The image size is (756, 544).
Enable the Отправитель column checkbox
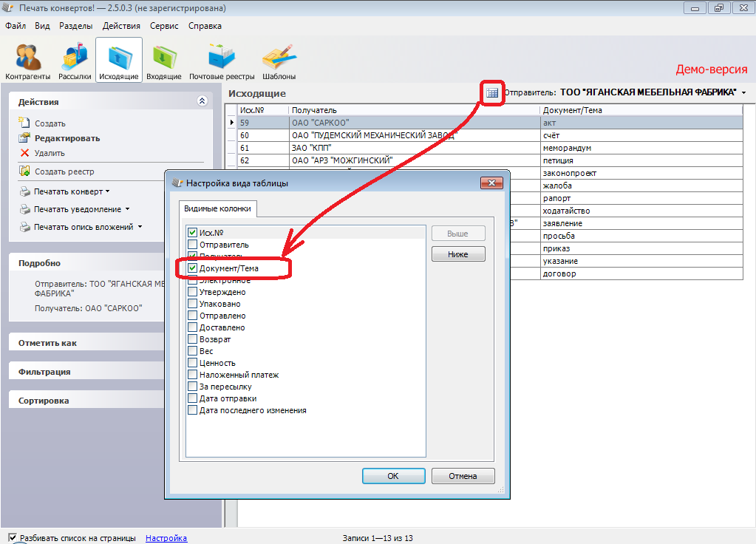point(193,245)
